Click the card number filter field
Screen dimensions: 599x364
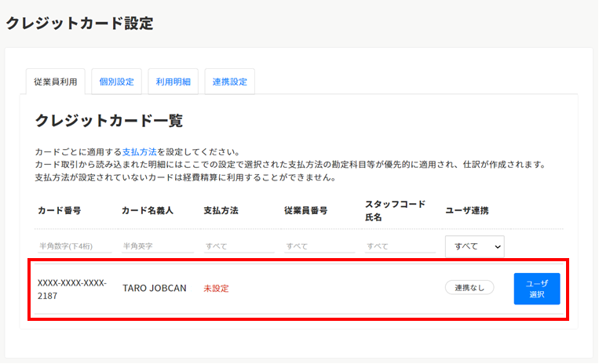tap(75, 246)
